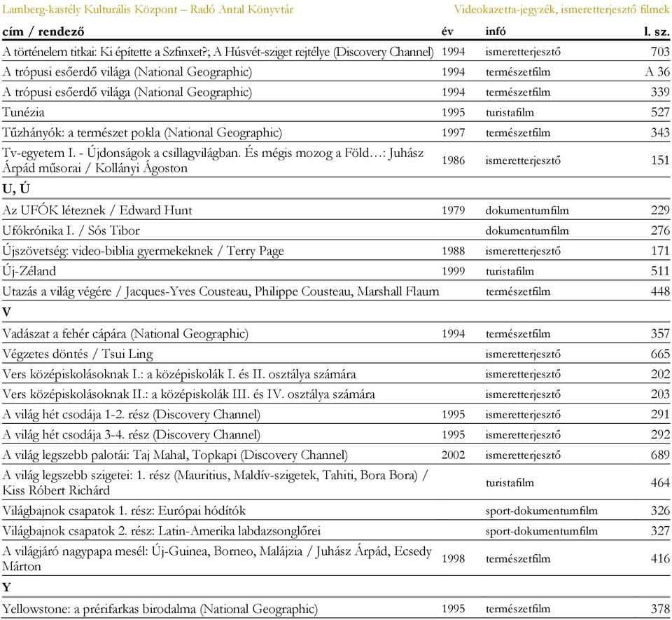Screen dimensions: 672x620
Task: Click the 'Utazás a világ végére' title
Action: [x=57, y=291]
